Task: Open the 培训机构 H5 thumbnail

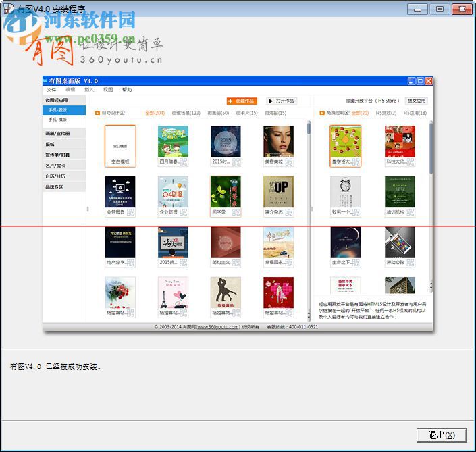Action: pos(400,192)
